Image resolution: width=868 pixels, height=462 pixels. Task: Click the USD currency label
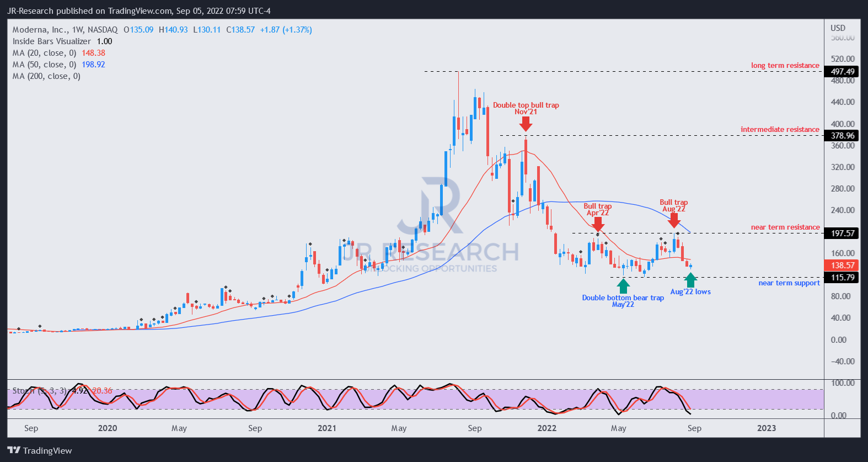(838, 28)
